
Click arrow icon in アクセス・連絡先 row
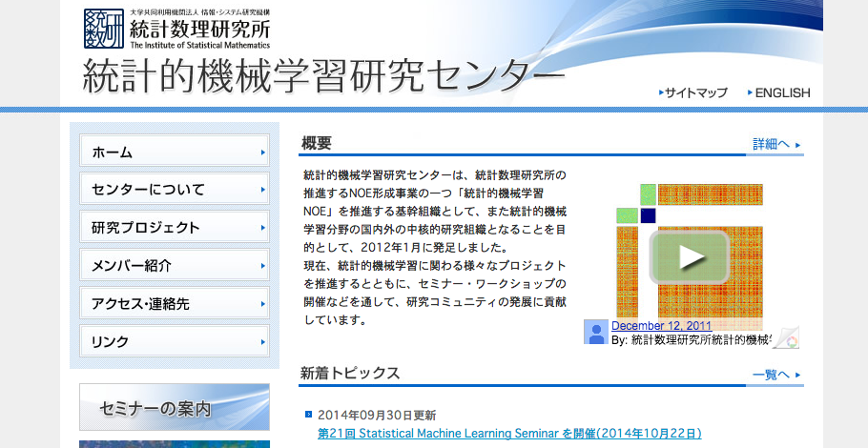[263, 304]
